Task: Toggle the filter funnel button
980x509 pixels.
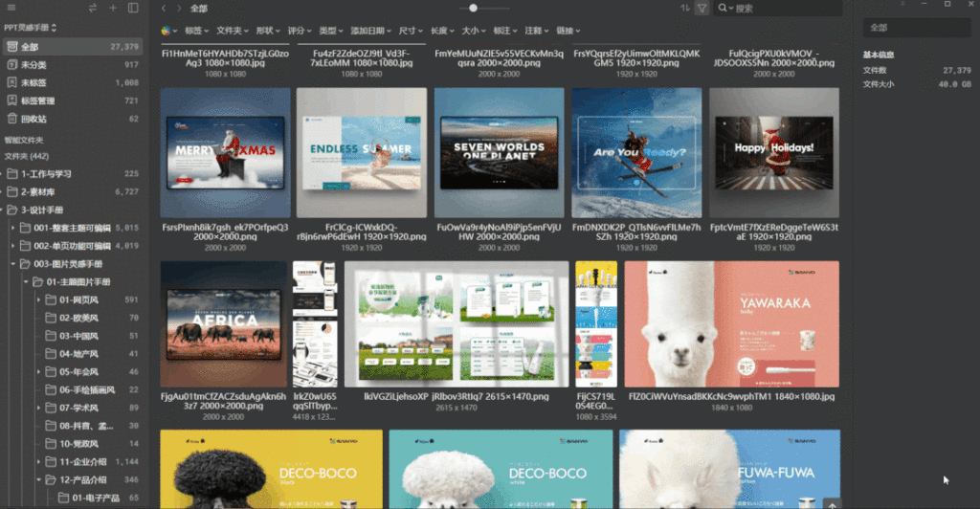Action: coord(702,8)
